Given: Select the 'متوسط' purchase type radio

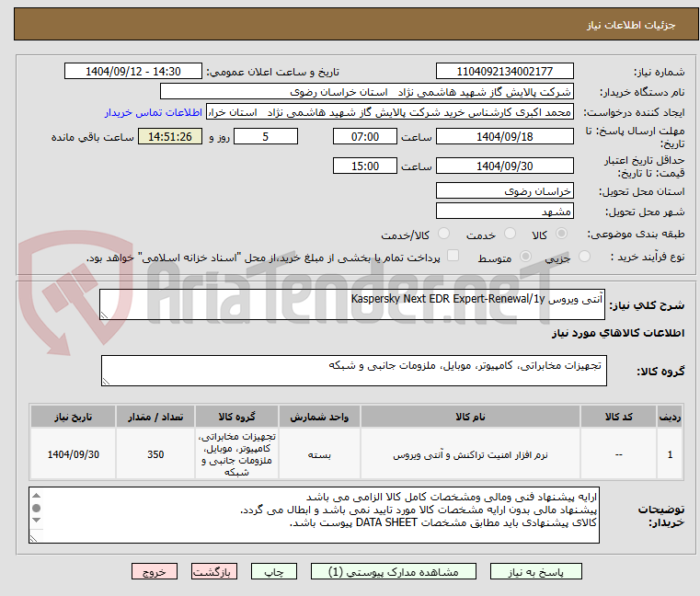Looking at the screenshot, I should pos(525,257).
